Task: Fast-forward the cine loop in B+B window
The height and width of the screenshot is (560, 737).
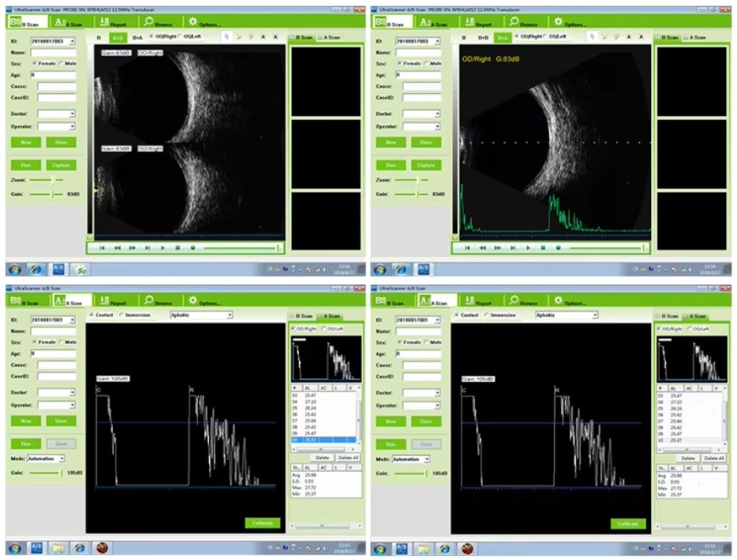Action: pyautogui.click(x=133, y=248)
